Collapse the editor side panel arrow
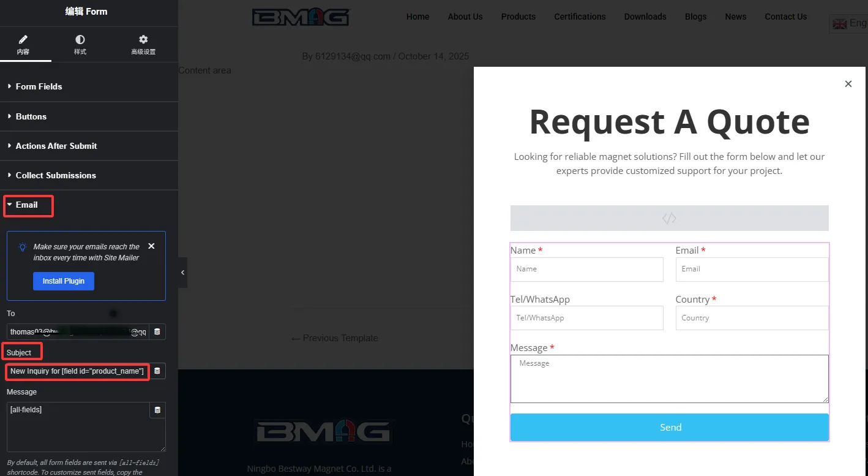Viewport: 868px width, 476px height. pos(182,273)
